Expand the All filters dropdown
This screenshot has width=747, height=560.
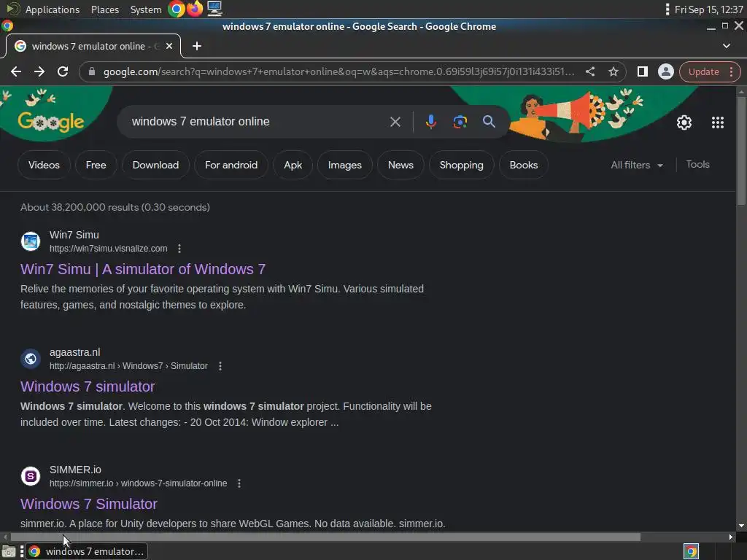click(x=637, y=165)
